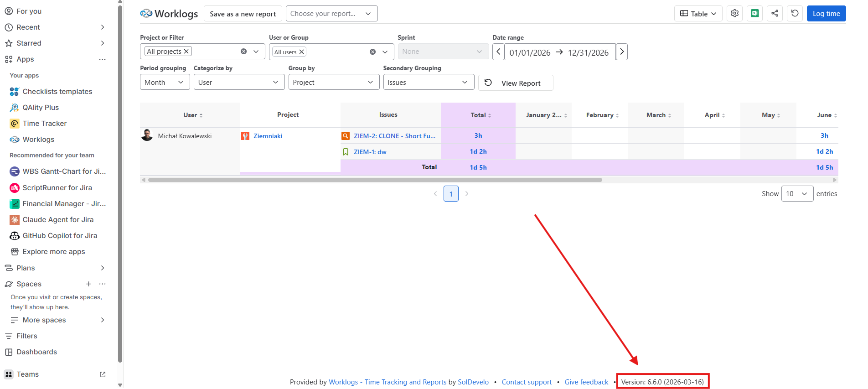The height and width of the screenshot is (389, 868).
Task: Click Save as a new report
Action: pyautogui.click(x=243, y=14)
